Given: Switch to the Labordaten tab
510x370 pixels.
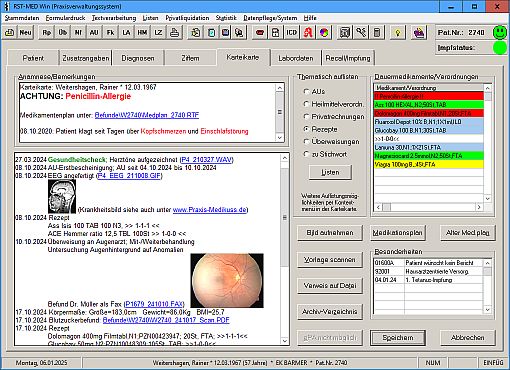Looking at the screenshot, I should click(296, 58).
